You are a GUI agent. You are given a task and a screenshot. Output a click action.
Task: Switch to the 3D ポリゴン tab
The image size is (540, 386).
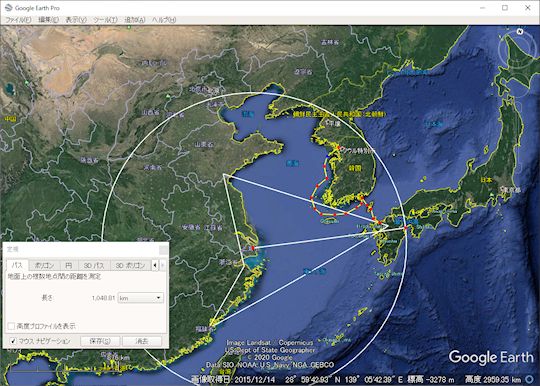[131, 265]
